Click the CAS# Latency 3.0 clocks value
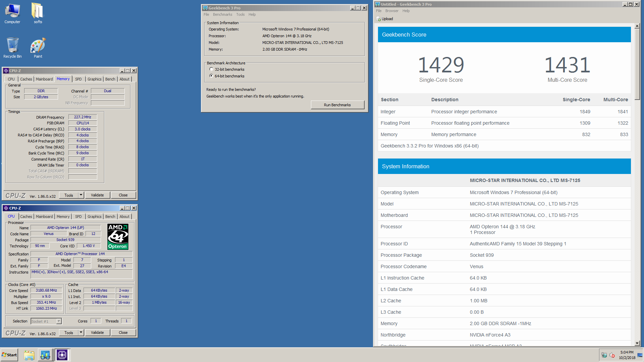The image size is (644, 362). 83,129
